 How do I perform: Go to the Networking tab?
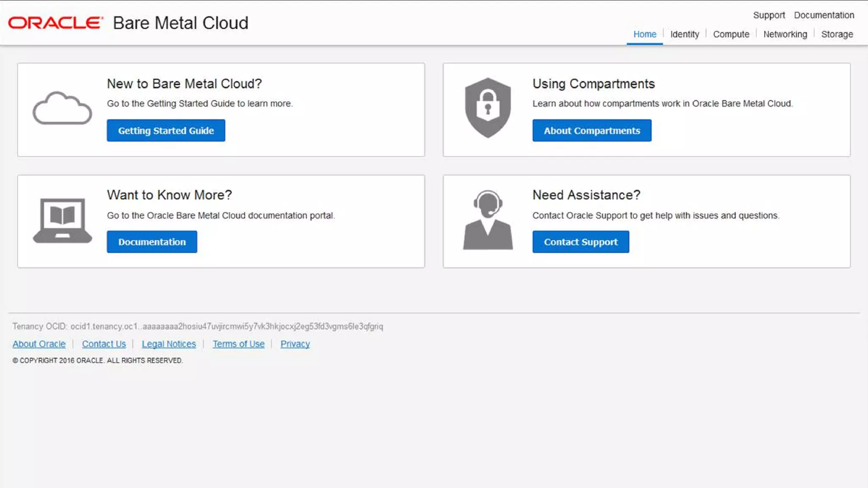(x=785, y=34)
